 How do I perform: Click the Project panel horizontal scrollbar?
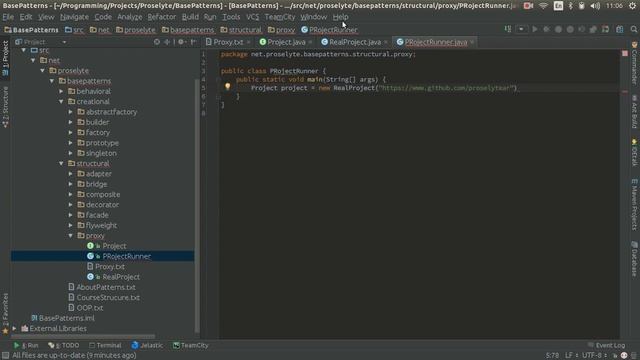83,337
